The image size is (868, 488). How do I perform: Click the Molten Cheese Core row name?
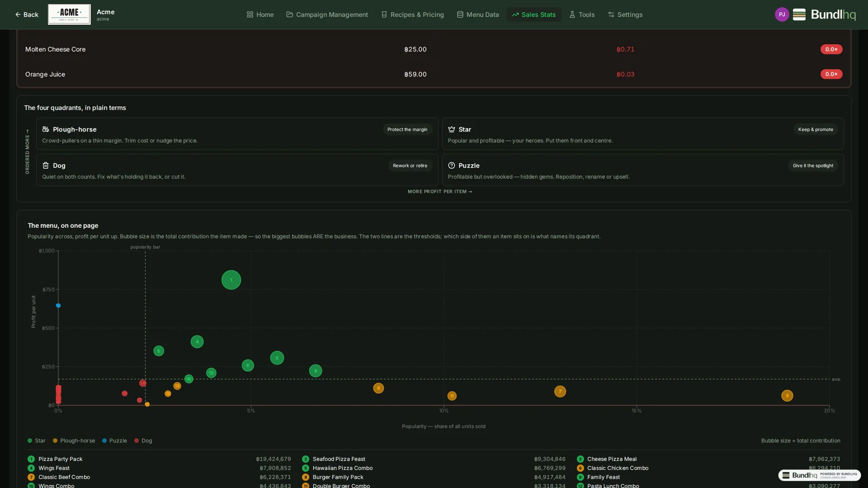[56, 49]
